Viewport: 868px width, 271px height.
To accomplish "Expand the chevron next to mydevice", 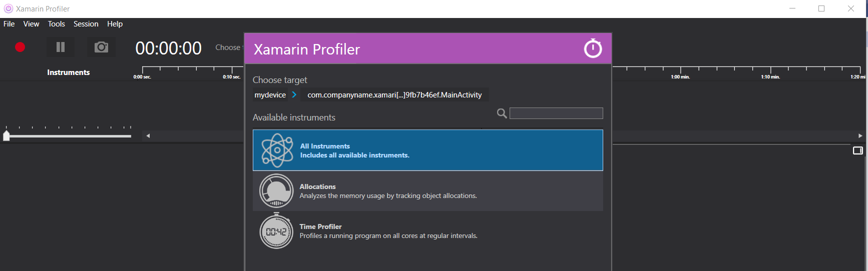I will coord(294,94).
